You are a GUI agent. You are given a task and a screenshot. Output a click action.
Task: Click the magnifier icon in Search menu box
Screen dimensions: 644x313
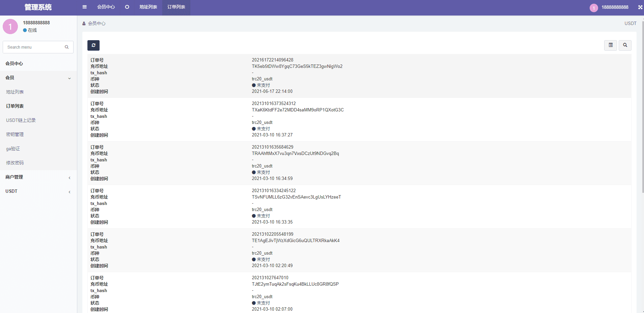[x=67, y=47]
